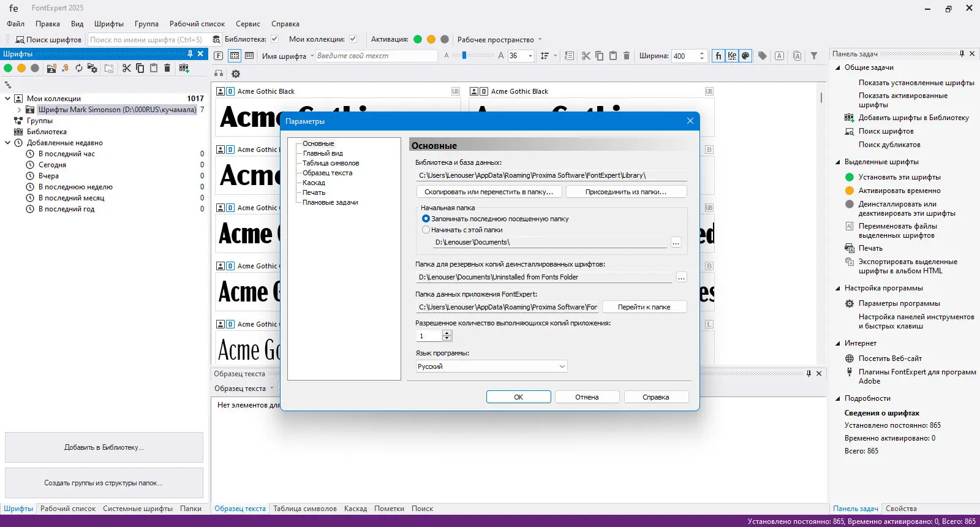
Task: Toggle the kerning 'Ke' button
Action: 732,56
